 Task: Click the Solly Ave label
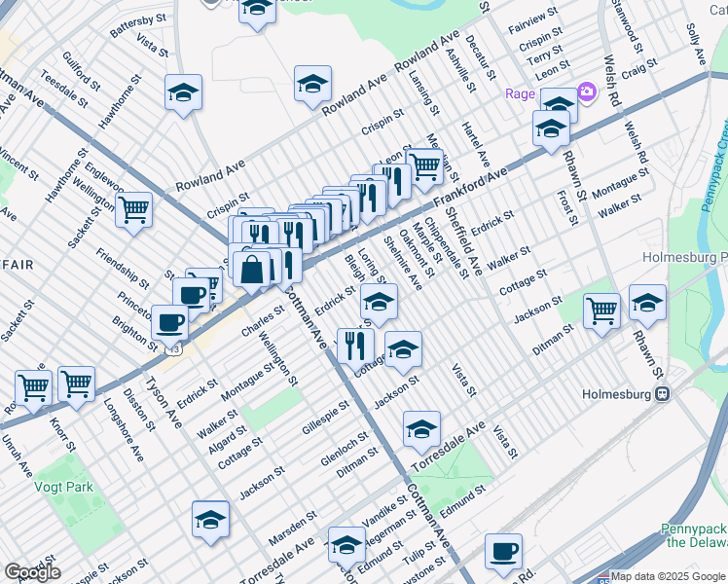pyautogui.click(x=696, y=44)
